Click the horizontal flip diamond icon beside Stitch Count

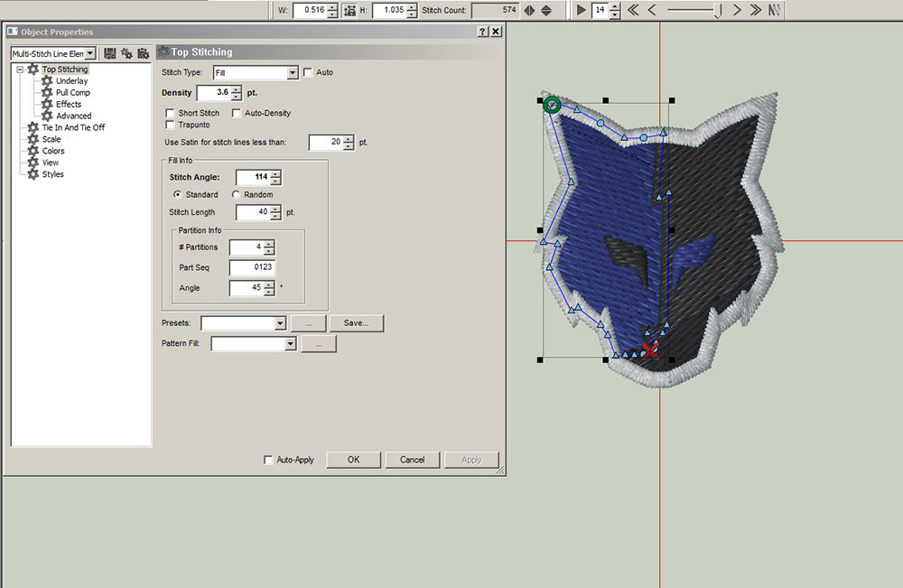(529, 10)
